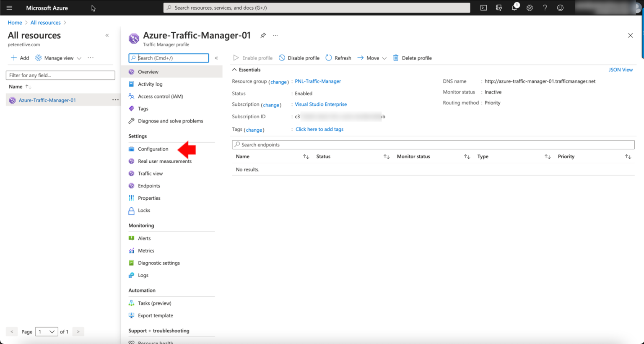Open the PNL-Traffic-Manager resource group link
Screen dimensions: 644x344
pos(318,81)
